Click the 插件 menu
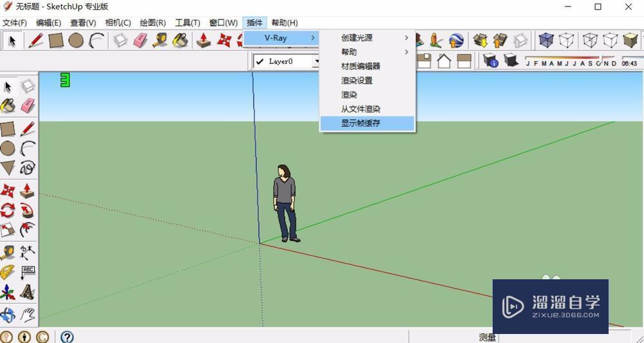Viewport: 644px width, 343px height. [x=254, y=23]
